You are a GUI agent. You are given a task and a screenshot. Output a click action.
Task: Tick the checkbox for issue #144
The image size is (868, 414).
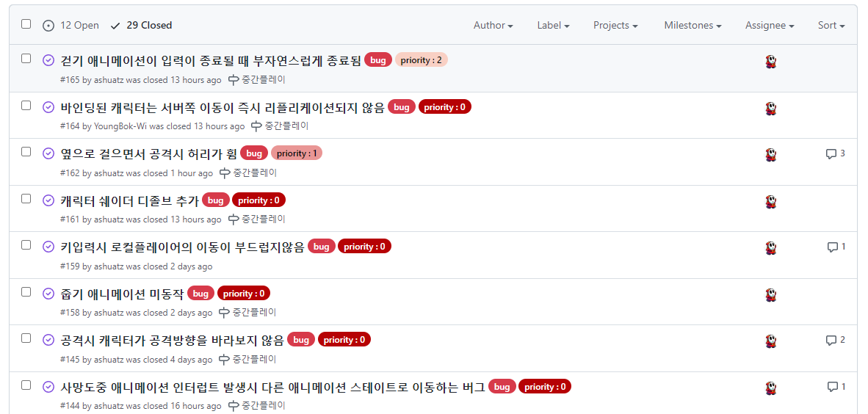(26, 385)
